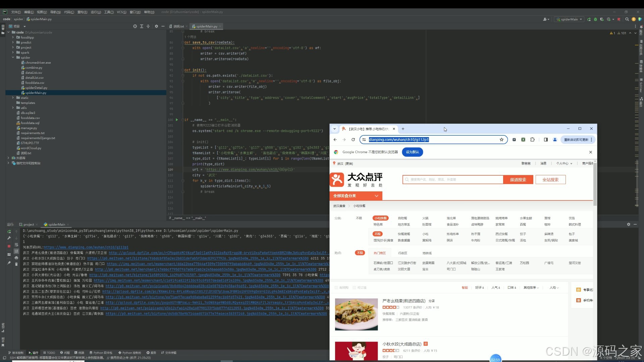
Task: Bookmark page with Chrome star icon
Action: coord(501,140)
